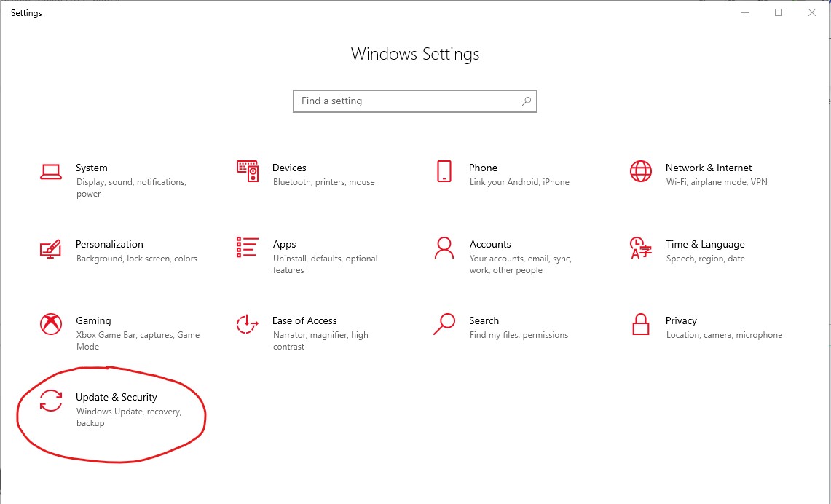Viewport: 831px width, 504px height.
Task: Focus the Find a setting field
Action: pyautogui.click(x=415, y=101)
